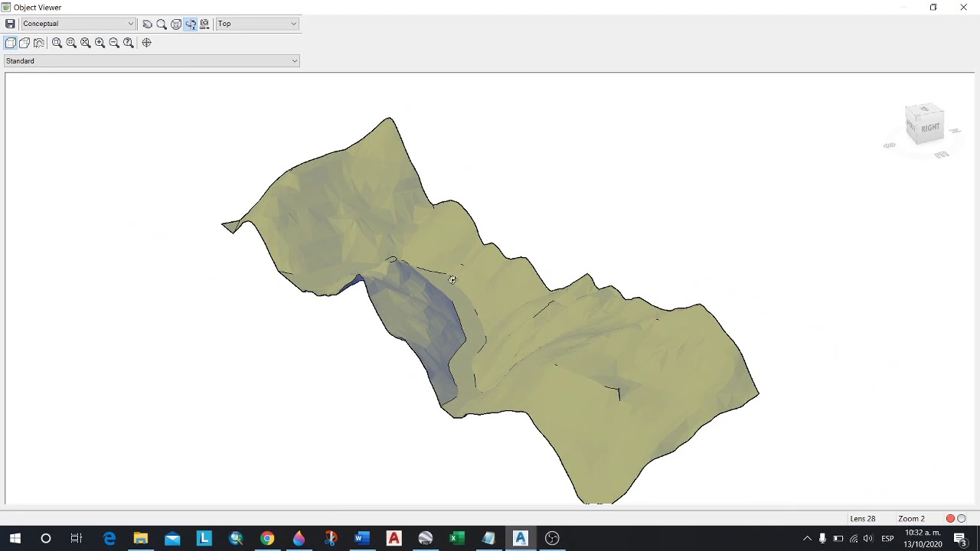Screen dimensions: 980x551
Task: Open the taskbar clock and date
Action: 923,539
